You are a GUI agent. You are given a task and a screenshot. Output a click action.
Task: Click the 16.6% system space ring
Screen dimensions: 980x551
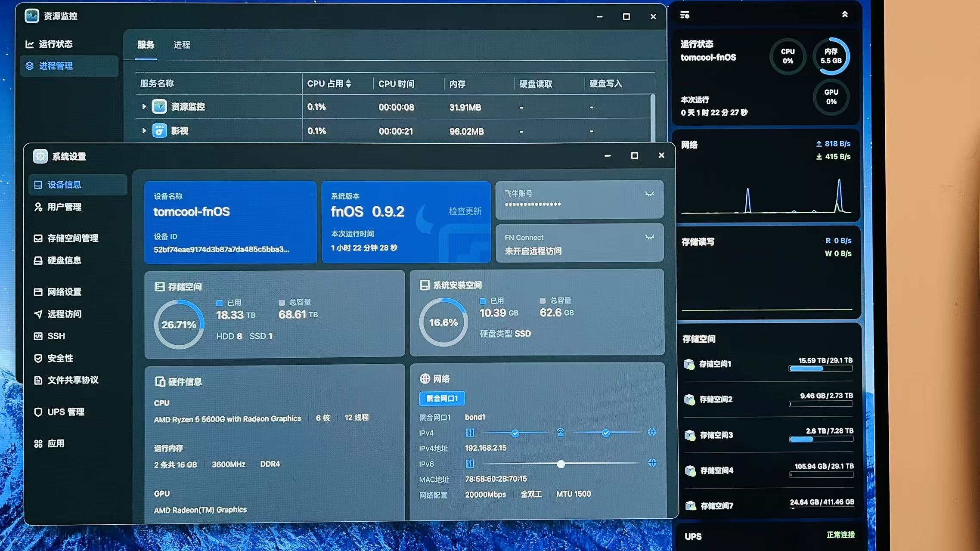point(443,322)
